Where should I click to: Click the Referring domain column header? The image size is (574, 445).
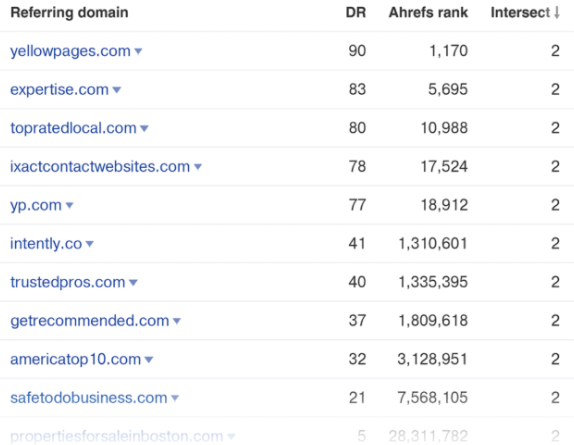pyautogui.click(x=70, y=12)
